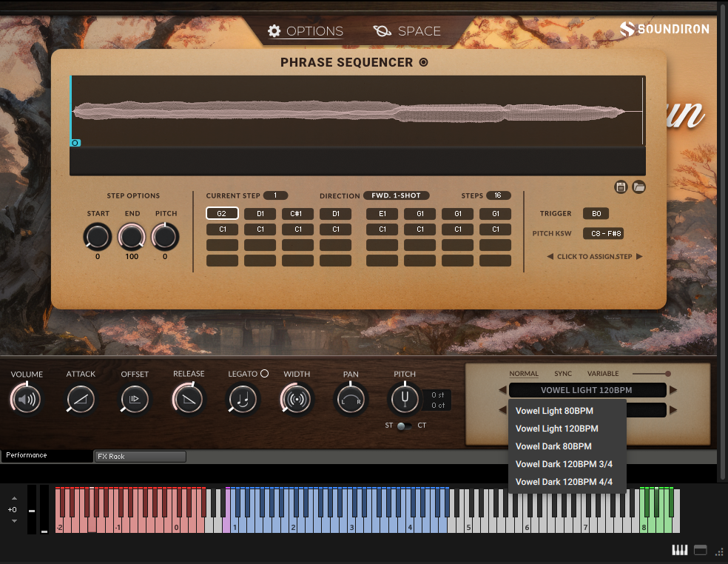Screen dimensions: 728x564
Task: Flip the ST/CT pitch switch
Action: (x=404, y=426)
